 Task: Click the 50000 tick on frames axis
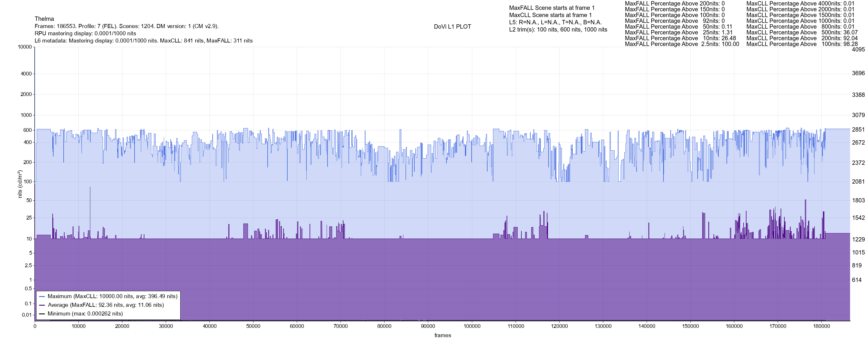pyautogui.click(x=253, y=326)
